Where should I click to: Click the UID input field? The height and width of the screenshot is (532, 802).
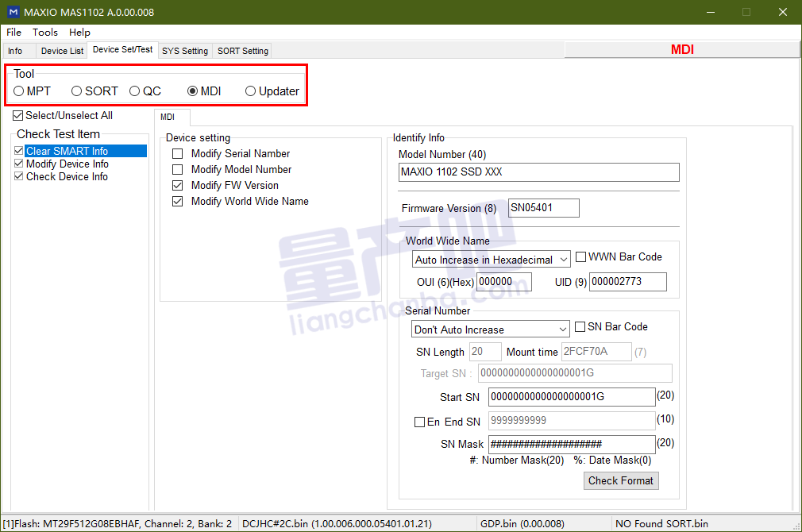point(627,282)
